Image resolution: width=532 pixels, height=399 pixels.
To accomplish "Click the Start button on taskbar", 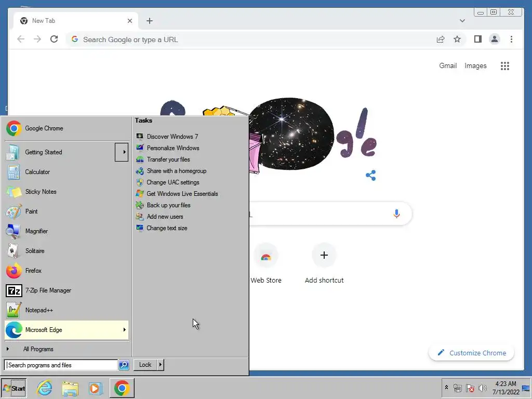I will pos(14,388).
